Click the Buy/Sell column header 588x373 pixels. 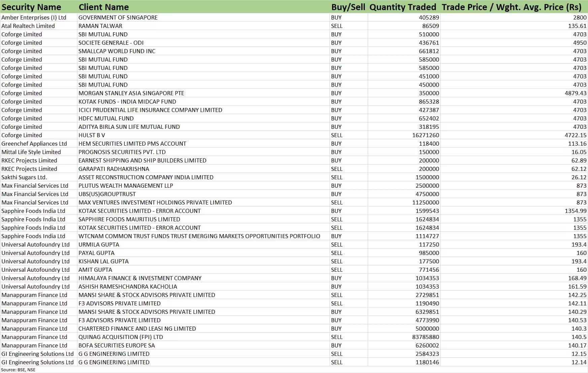(x=348, y=7)
